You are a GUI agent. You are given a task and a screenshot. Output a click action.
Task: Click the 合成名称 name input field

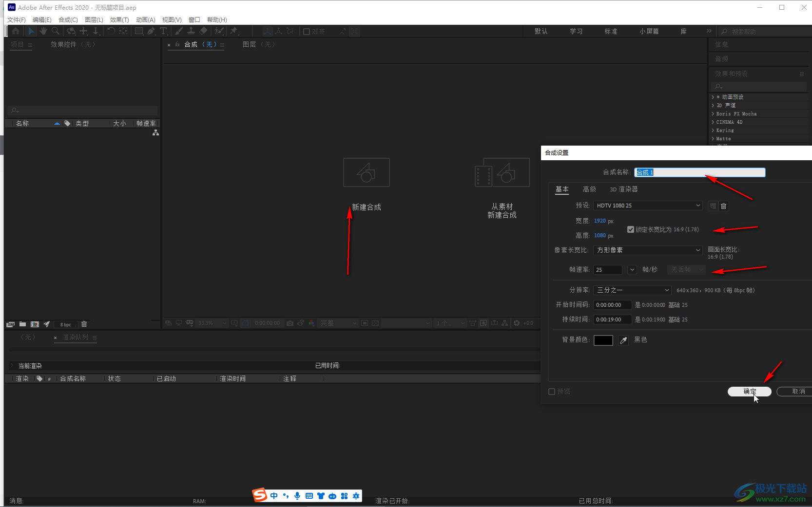click(x=699, y=172)
